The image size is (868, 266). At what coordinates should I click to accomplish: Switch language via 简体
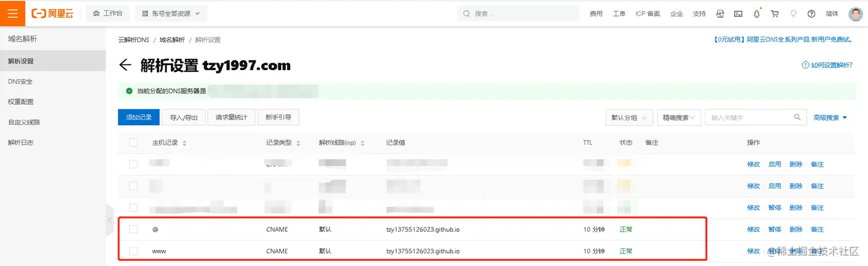(x=831, y=13)
